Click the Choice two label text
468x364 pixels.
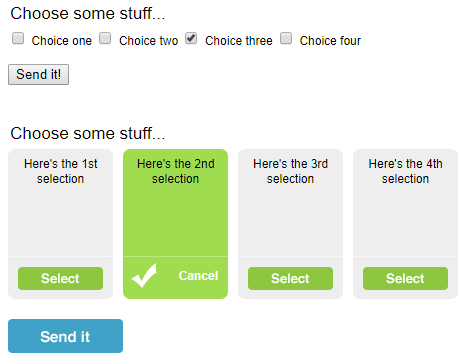tap(149, 41)
